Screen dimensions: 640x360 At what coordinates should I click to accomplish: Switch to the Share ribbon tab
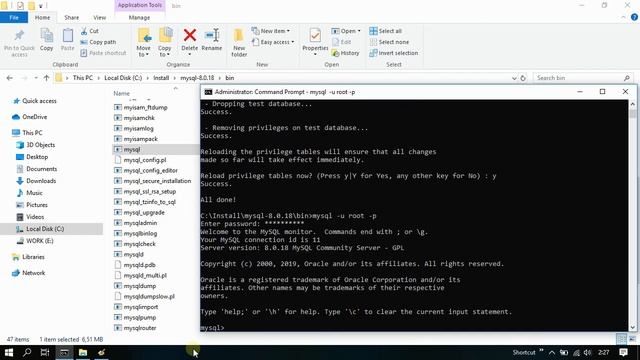click(x=71, y=18)
